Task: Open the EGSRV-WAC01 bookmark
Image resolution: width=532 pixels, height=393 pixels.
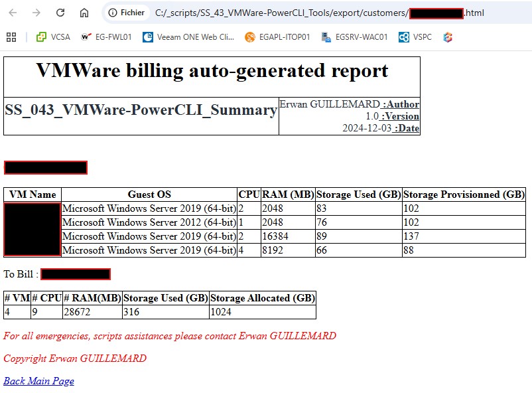Action: [354, 37]
